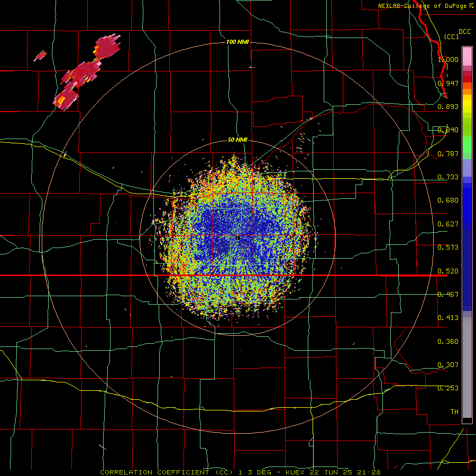Pick the light pink top color bar segment
Viewport: 476px width, 476px height.
[x=467, y=56]
